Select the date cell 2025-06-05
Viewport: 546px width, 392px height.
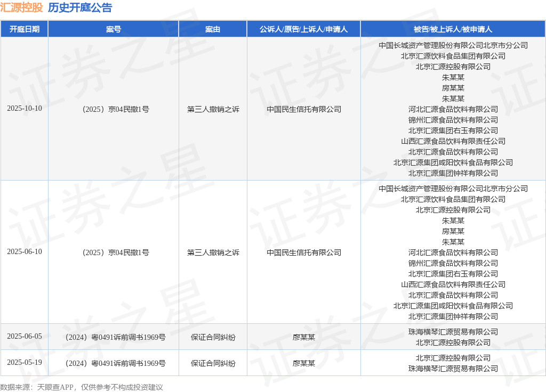tap(25, 337)
